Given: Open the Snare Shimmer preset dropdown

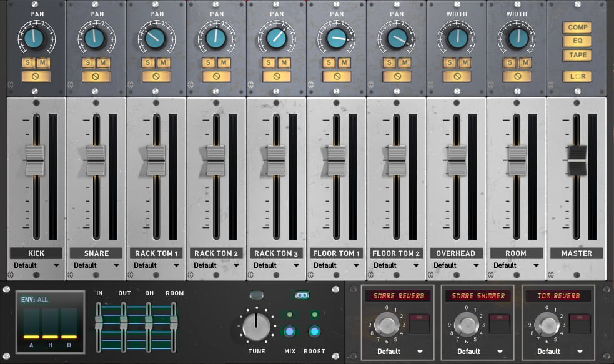Looking at the screenshot, I should tap(473, 352).
